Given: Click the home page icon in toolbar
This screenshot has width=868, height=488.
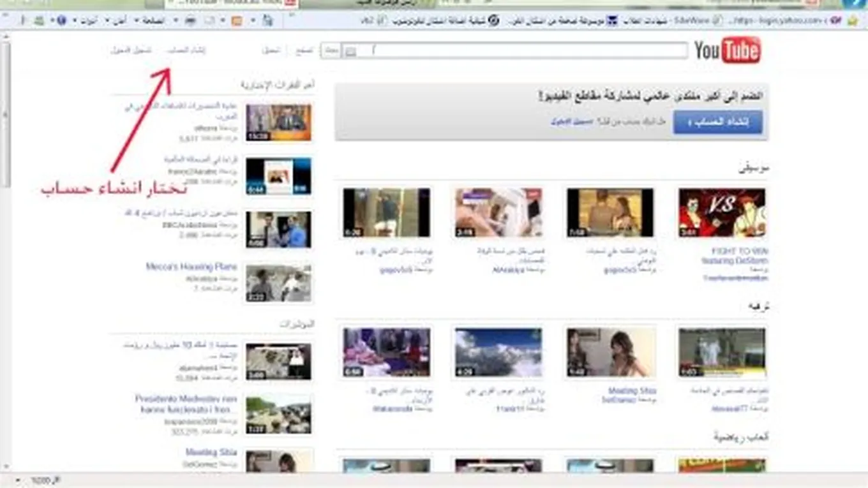Looking at the screenshot, I should click(268, 21).
